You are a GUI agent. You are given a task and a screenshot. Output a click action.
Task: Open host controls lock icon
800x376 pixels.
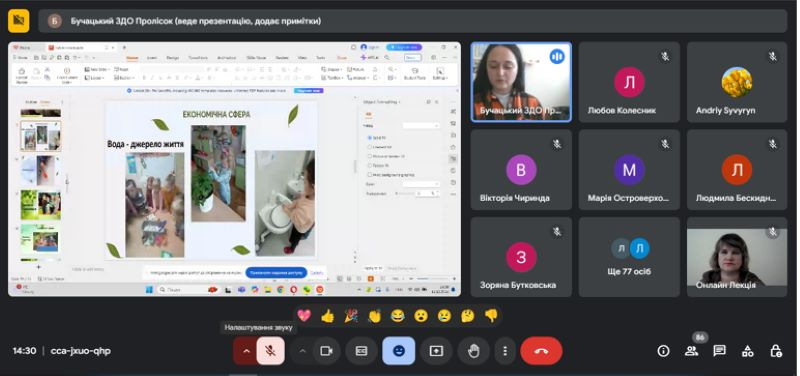point(776,351)
